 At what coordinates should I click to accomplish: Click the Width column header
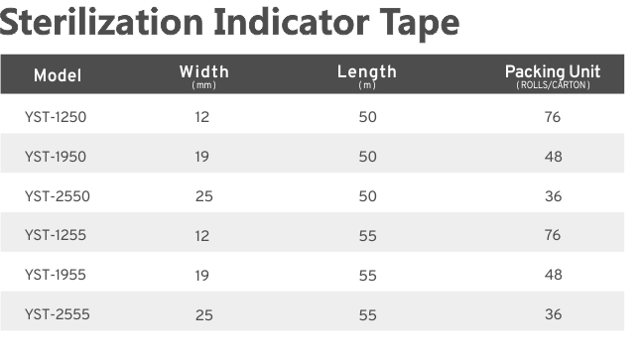point(204,76)
